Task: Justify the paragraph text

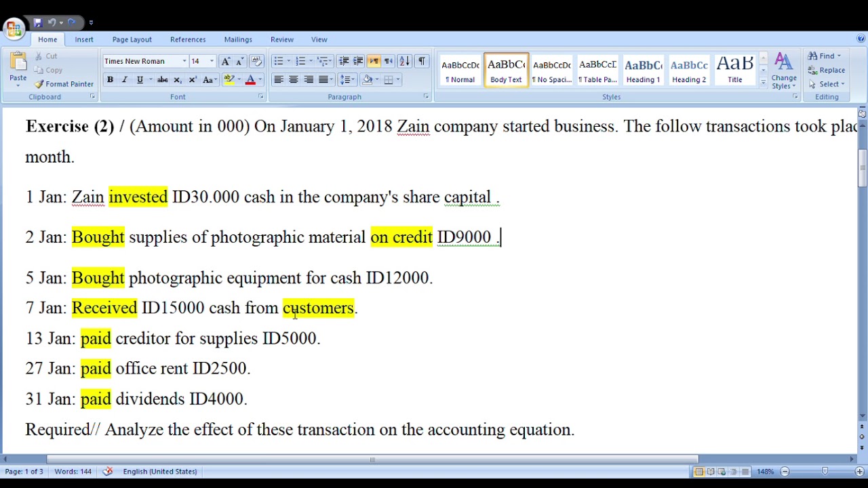Action: click(x=323, y=80)
